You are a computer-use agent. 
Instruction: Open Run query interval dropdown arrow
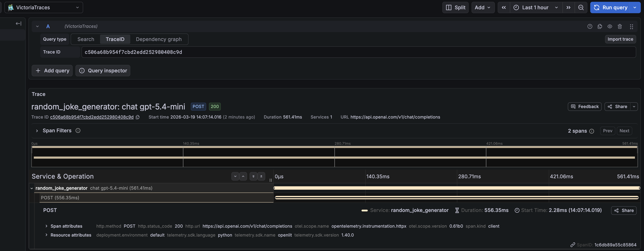coord(635,7)
